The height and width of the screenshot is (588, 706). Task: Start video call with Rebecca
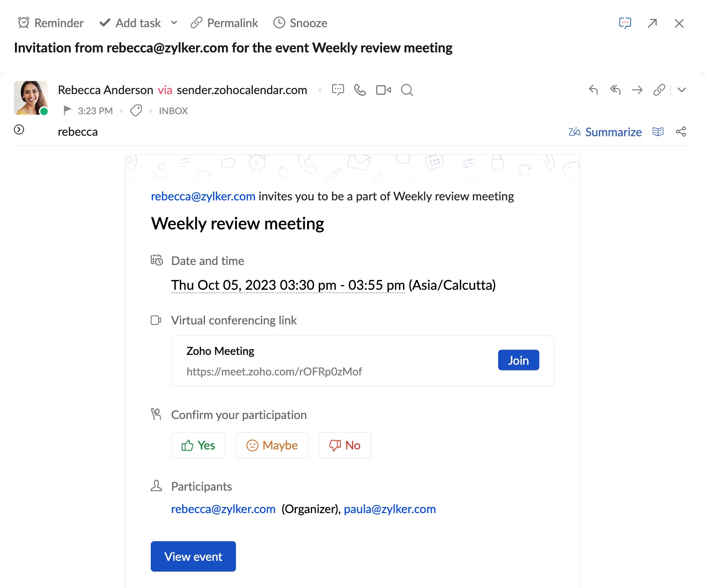[x=383, y=90]
